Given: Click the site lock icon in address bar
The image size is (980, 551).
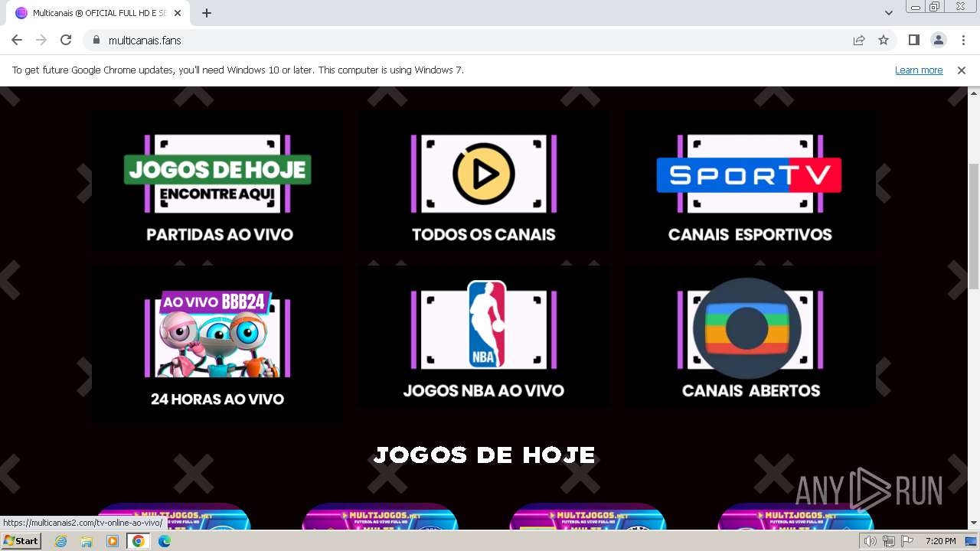Looking at the screenshot, I should pos(96,40).
